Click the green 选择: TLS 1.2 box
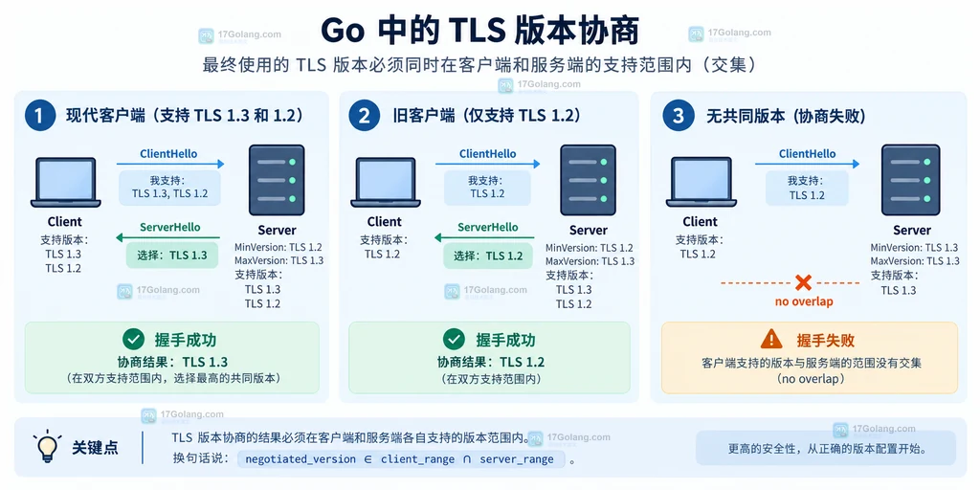This screenshot has height=490, width=980. click(x=488, y=256)
